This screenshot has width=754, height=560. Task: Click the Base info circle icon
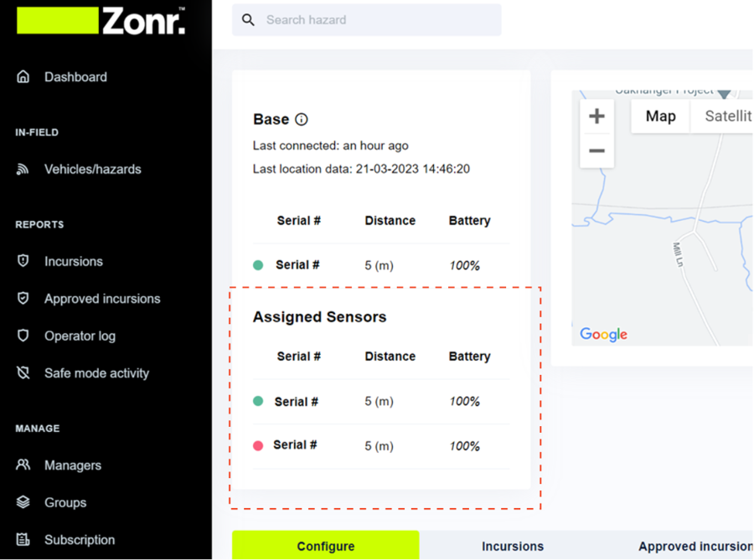pyautogui.click(x=302, y=120)
